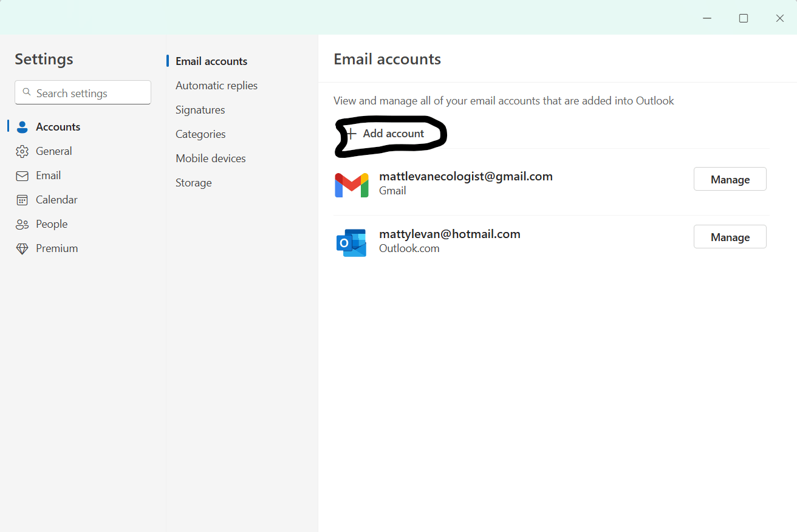
Task: Open Calendar settings via calendar icon
Action: coord(22,199)
